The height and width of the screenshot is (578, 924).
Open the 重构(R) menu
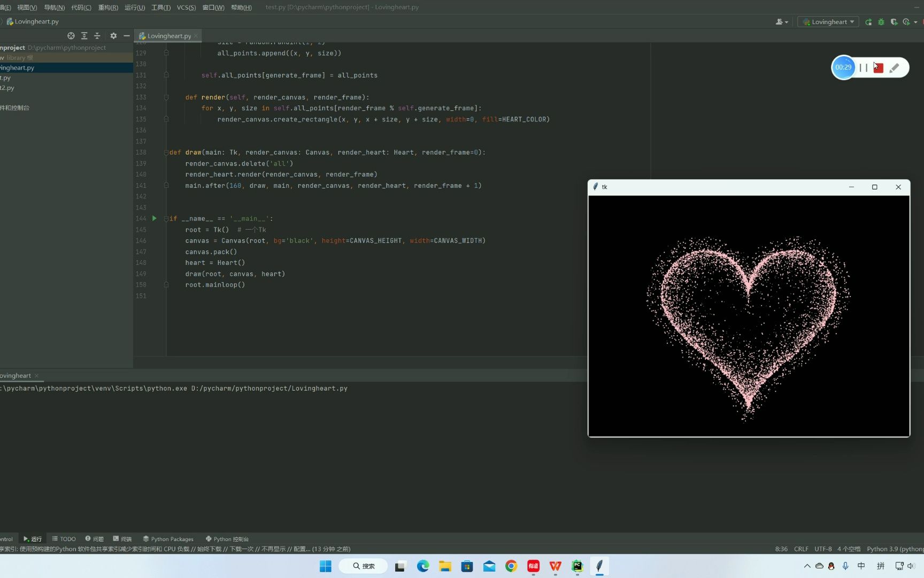[x=108, y=7]
